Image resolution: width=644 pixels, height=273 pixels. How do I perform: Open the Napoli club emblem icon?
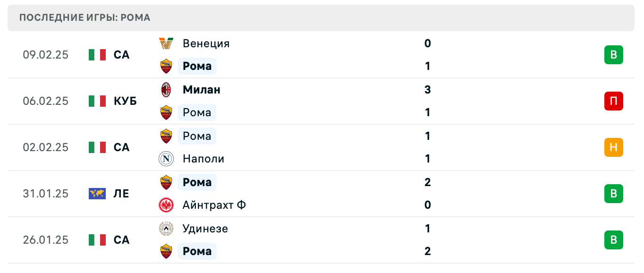[x=166, y=159]
